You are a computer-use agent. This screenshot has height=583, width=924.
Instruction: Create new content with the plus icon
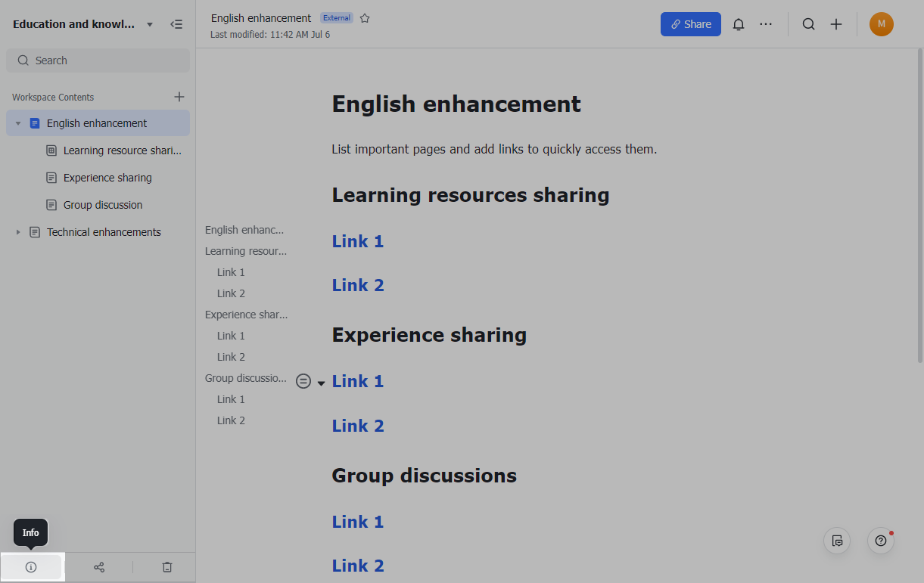click(836, 23)
